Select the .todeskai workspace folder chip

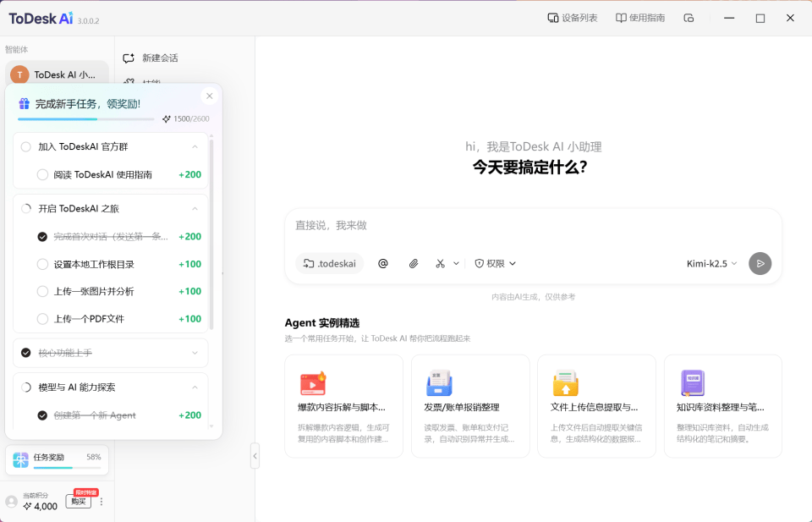pyautogui.click(x=330, y=264)
